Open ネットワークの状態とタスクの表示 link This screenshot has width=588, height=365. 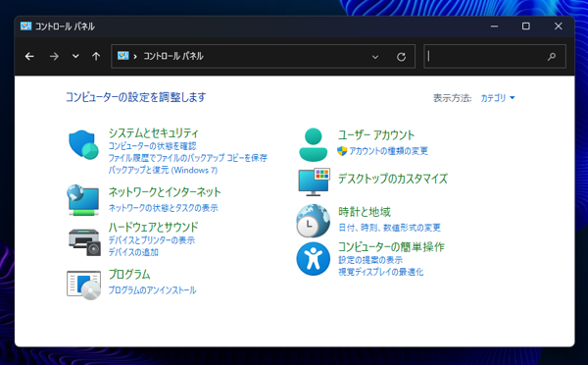click(163, 208)
